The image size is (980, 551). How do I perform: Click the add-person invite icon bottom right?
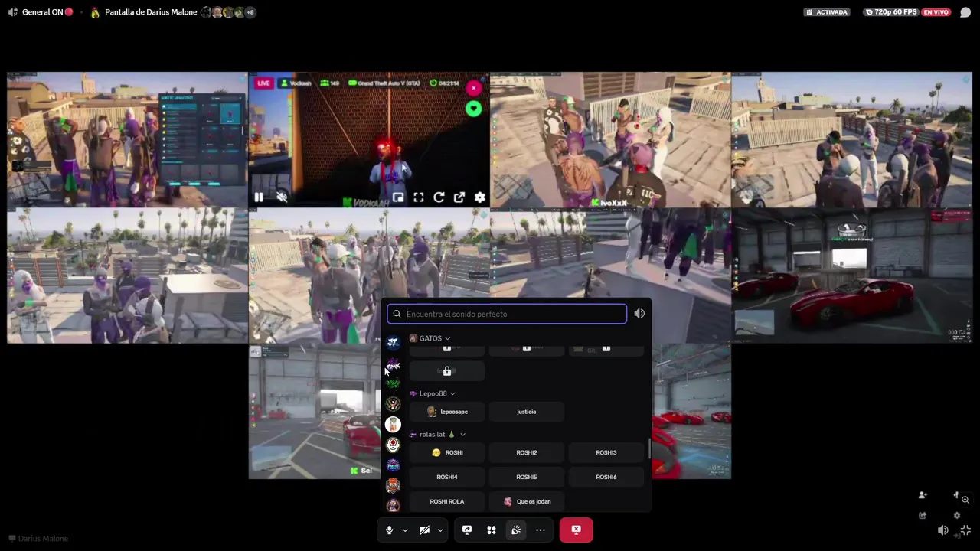pyautogui.click(x=923, y=495)
